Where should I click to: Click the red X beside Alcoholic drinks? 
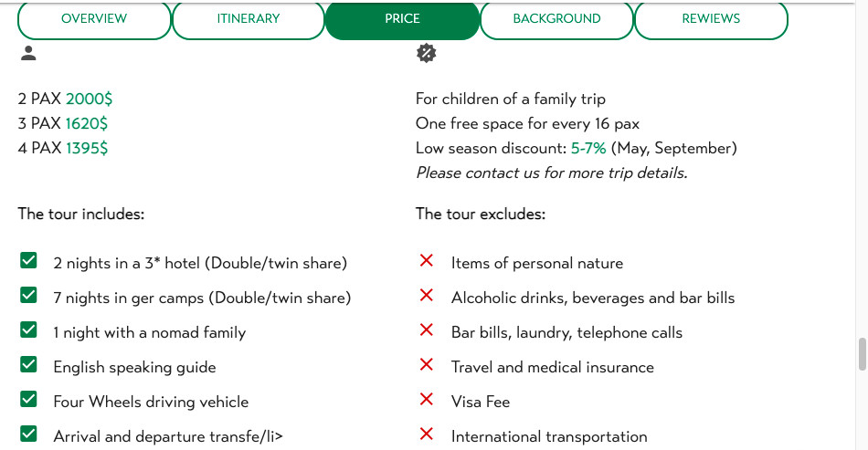pyautogui.click(x=426, y=296)
